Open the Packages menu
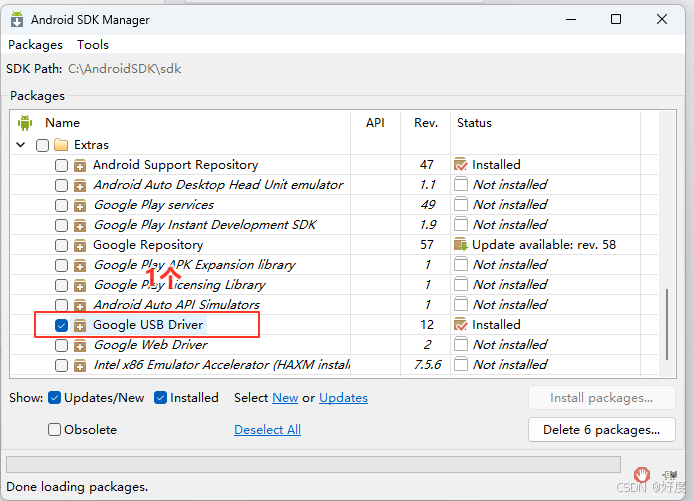This screenshot has height=501, width=694. pyautogui.click(x=35, y=45)
